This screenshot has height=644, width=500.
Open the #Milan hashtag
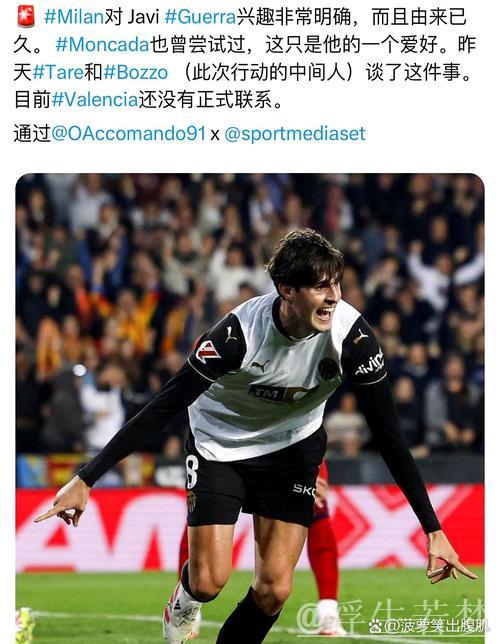pyautogui.click(x=74, y=17)
